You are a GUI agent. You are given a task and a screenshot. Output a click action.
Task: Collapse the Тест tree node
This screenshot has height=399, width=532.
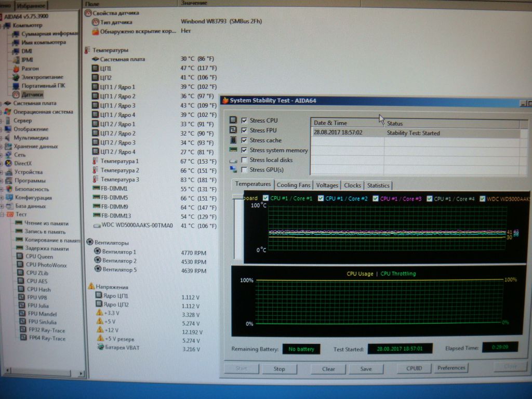pyautogui.click(x=2, y=215)
